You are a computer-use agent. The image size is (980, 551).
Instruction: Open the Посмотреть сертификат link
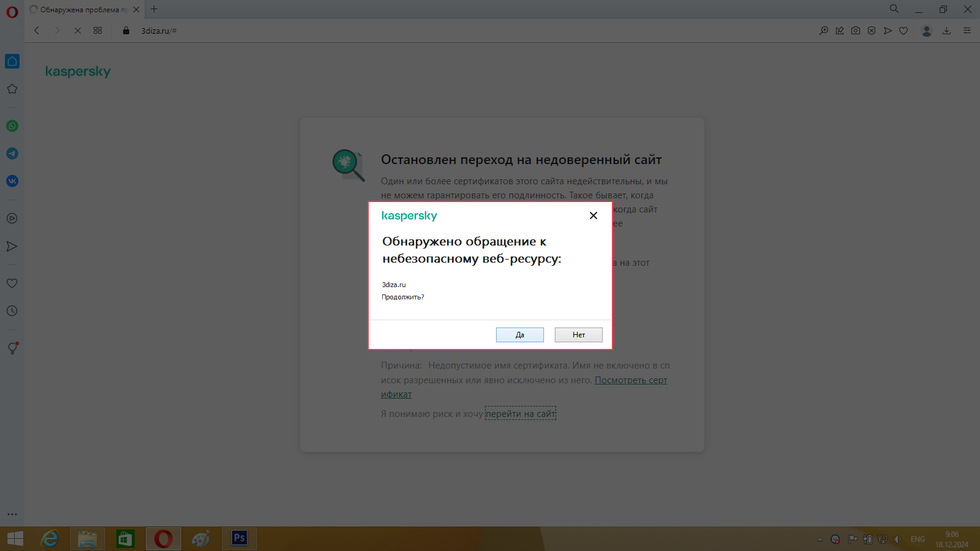pos(631,380)
